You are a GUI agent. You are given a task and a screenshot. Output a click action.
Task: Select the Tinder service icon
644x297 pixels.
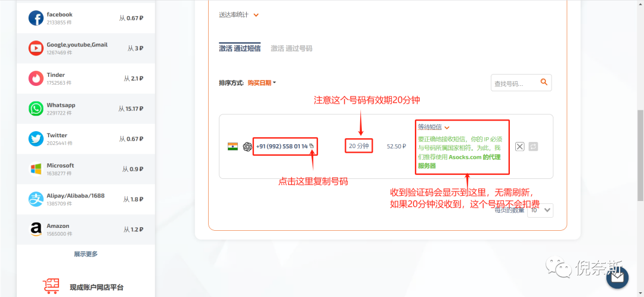pyautogui.click(x=36, y=78)
